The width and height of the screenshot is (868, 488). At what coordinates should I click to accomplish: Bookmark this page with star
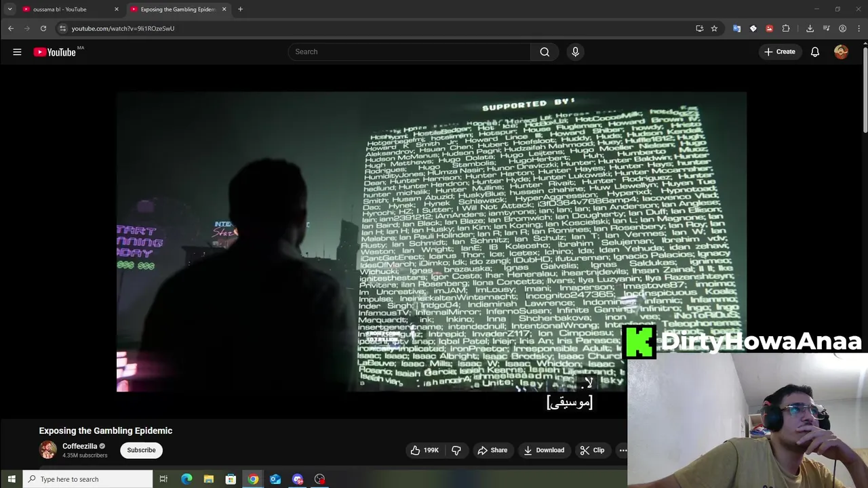714,28
